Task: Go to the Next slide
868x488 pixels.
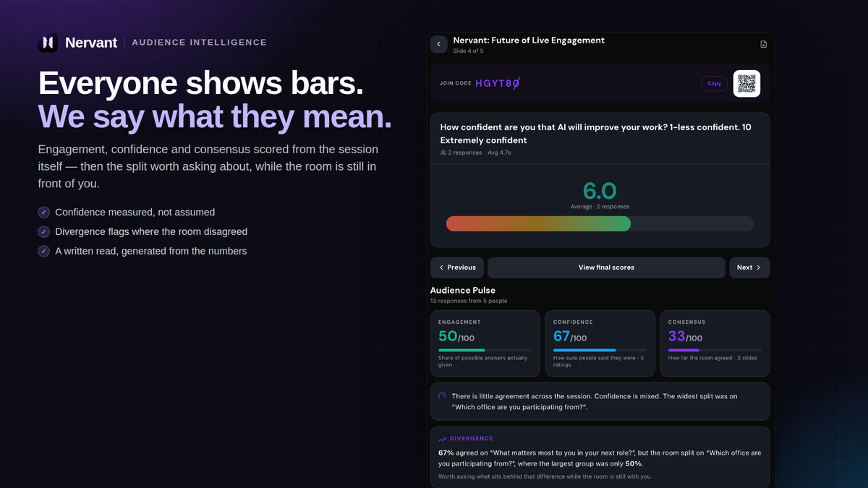Action: tap(749, 267)
